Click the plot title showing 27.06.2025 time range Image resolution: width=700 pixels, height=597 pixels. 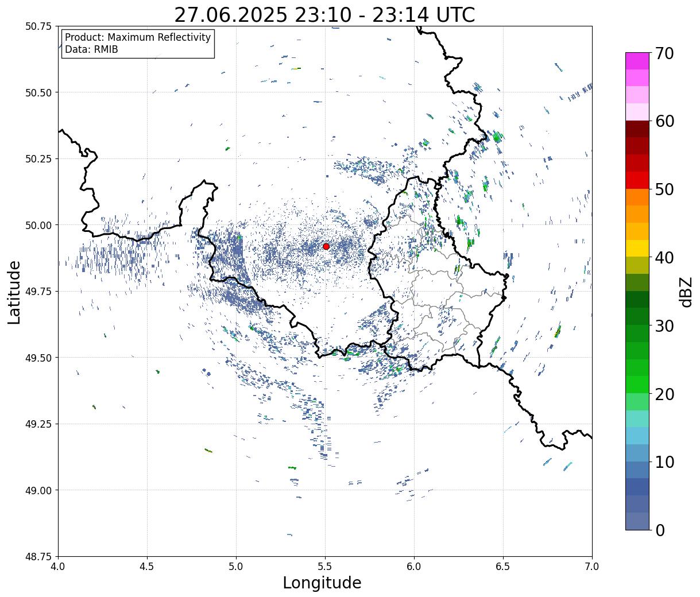tap(324, 14)
